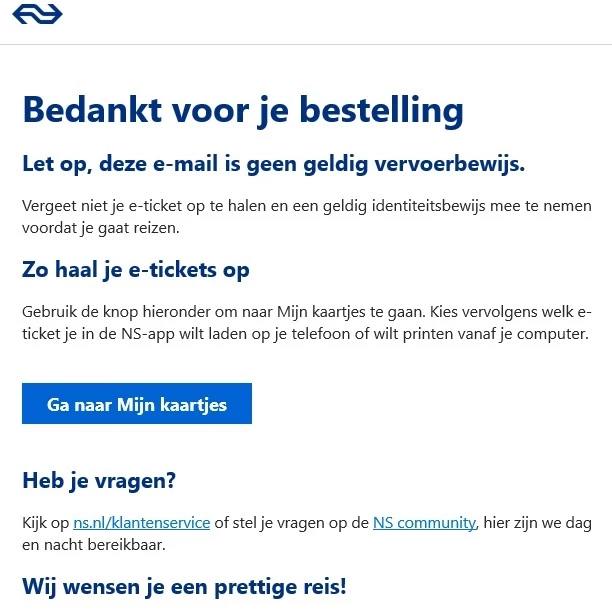Select the 'Zo haal je e-tickets op' heading
The width and height of the screenshot is (612, 616).
click(135, 270)
